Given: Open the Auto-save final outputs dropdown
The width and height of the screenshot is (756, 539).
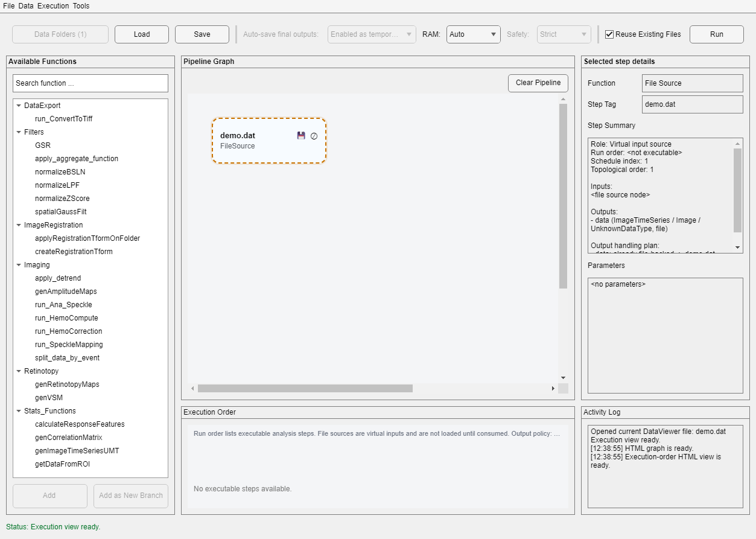Looking at the screenshot, I should (x=372, y=34).
